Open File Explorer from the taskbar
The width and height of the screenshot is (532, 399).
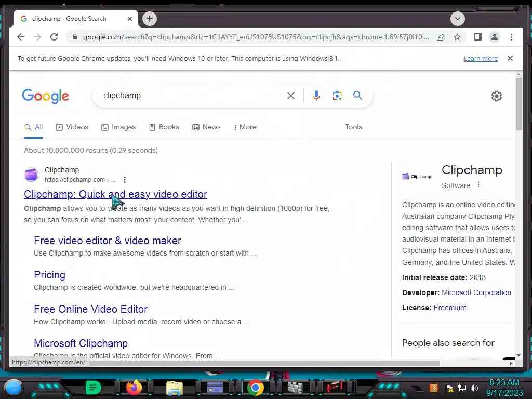tap(175, 388)
